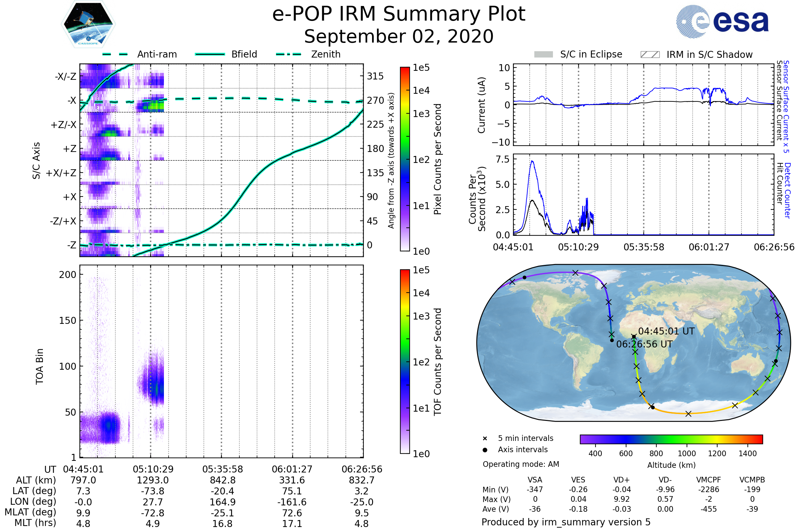The height and width of the screenshot is (532, 798).
Task: Click the 06:26:56 UT map label
Action: pos(644,344)
